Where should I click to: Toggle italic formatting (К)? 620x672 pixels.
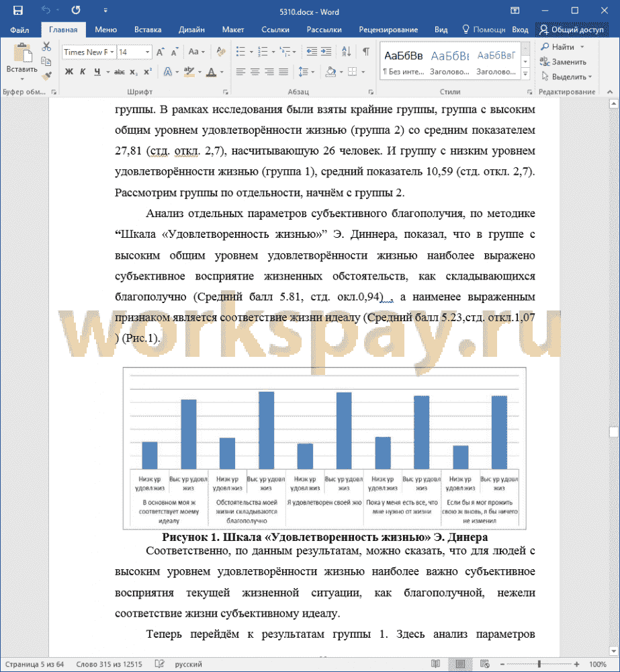[83, 72]
